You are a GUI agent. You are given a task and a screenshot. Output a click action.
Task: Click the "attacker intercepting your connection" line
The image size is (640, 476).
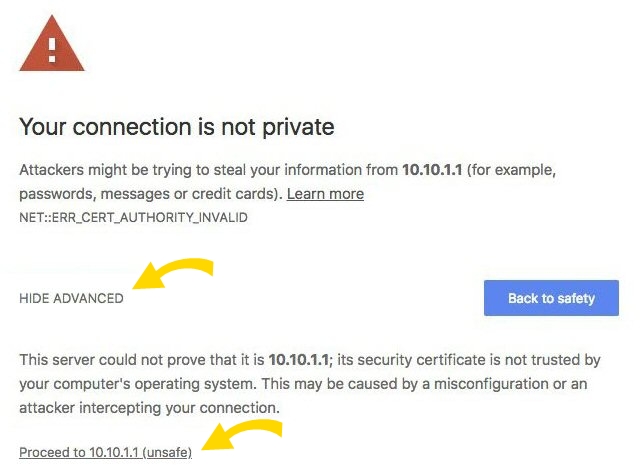(150, 408)
